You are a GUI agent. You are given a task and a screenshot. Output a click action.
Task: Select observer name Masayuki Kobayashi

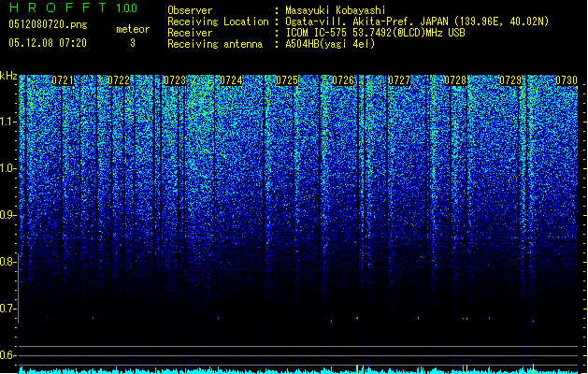pos(336,10)
